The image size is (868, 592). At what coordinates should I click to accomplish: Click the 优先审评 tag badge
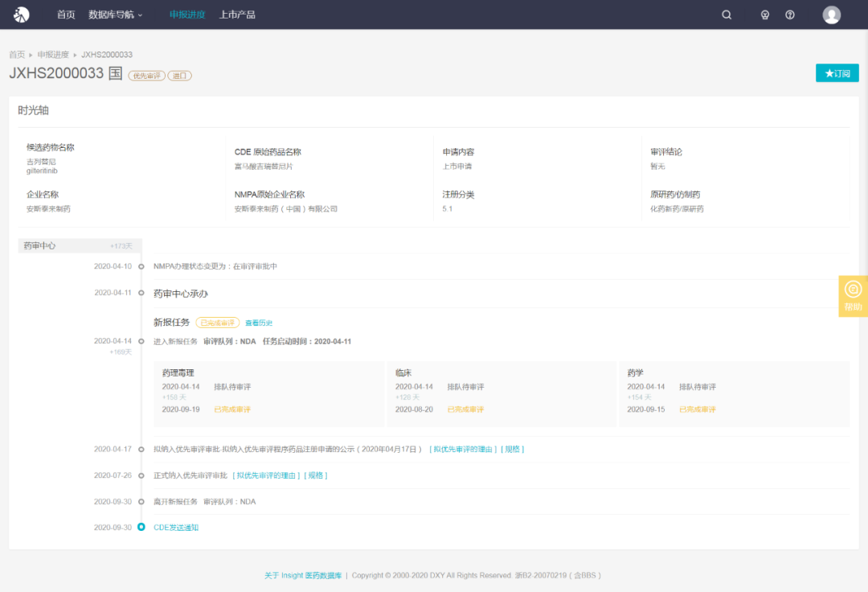click(x=147, y=76)
